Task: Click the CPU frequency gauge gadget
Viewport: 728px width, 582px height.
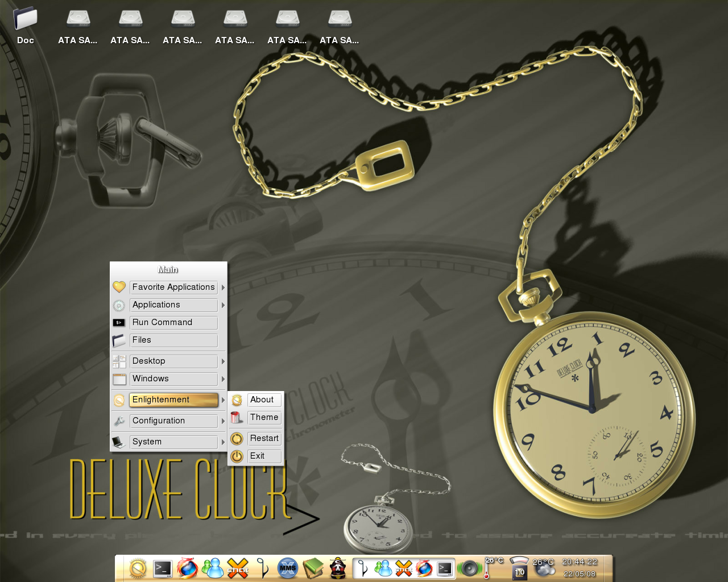Action: pos(519,568)
